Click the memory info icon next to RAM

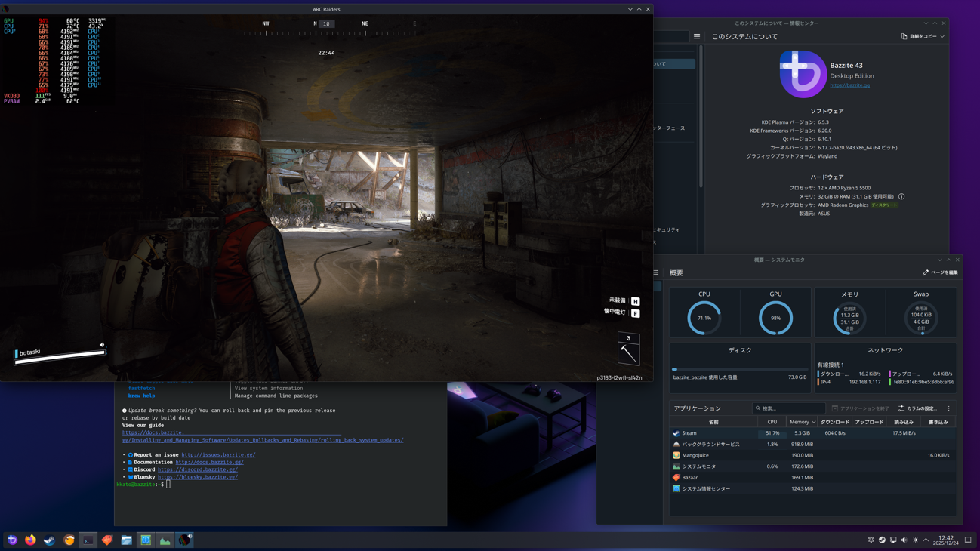pyautogui.click(x=901, y=197)
